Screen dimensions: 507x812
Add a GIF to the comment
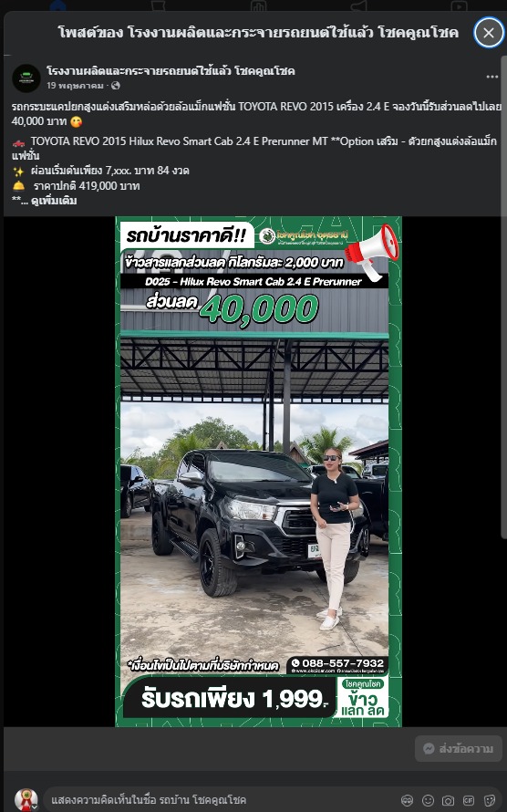tap(469, 801)
